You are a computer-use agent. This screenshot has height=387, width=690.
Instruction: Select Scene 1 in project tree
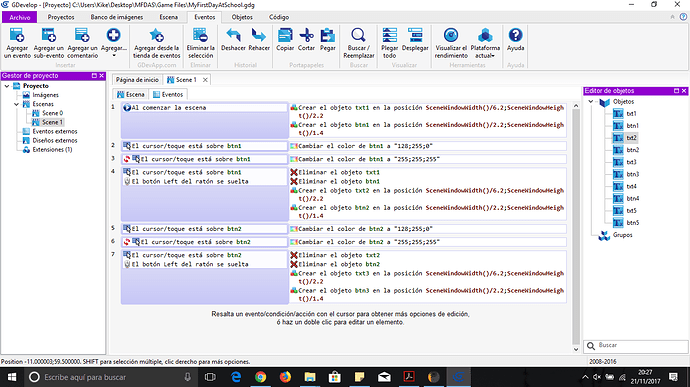pos(52,122)
